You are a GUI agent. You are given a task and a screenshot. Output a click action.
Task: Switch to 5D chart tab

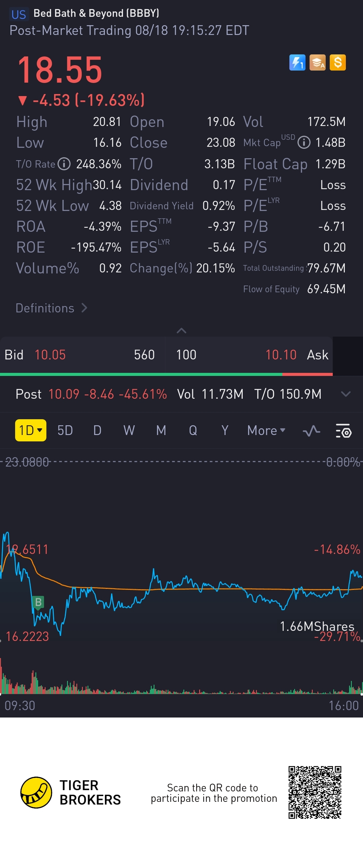coord(65,430)
